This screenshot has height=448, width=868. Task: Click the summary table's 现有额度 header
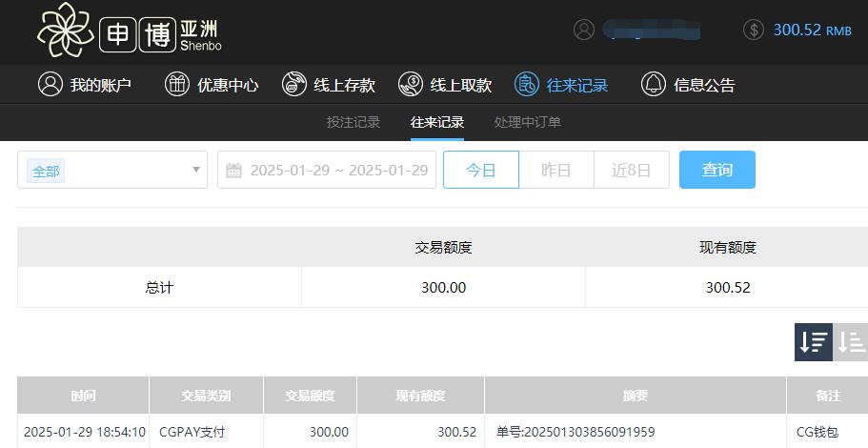click(x=727, y=247)
